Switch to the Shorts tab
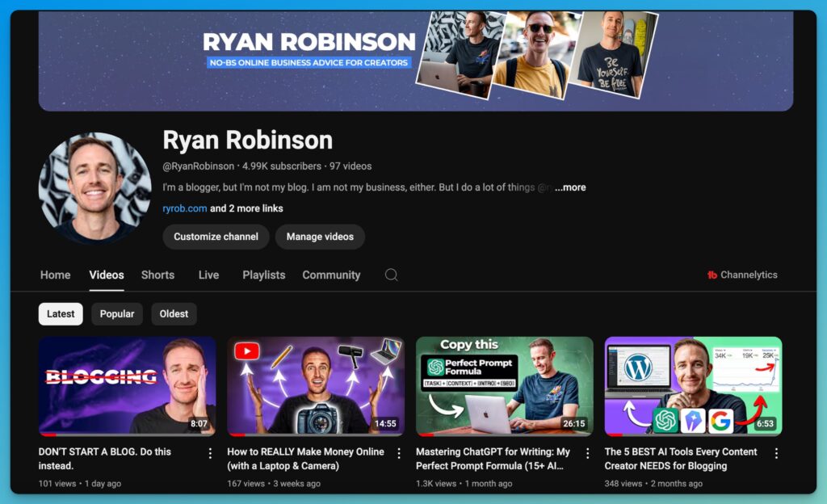 click(x=157, y=275)
